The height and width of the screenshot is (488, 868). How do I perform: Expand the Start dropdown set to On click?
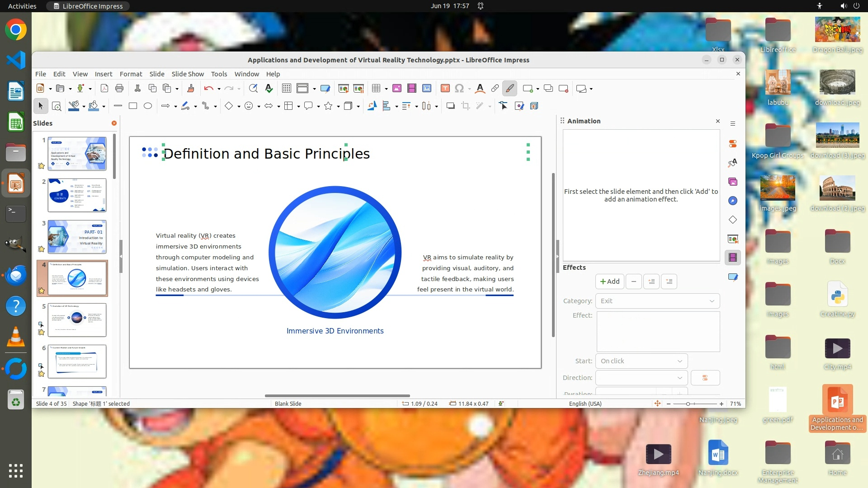[641, 361]
